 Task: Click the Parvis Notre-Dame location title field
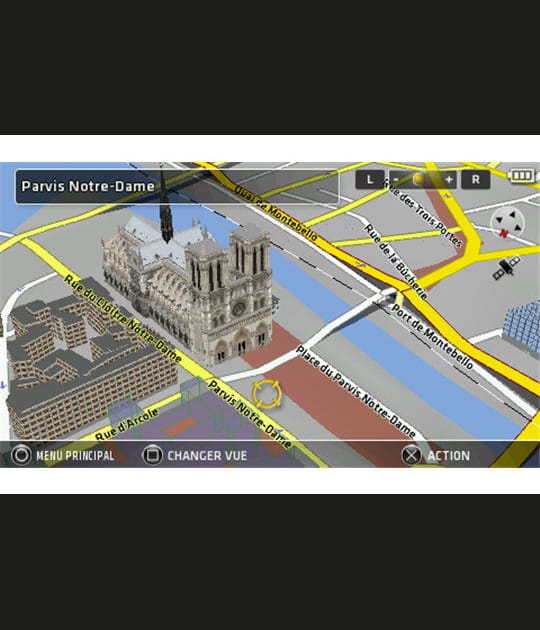(x=177, y=186)
